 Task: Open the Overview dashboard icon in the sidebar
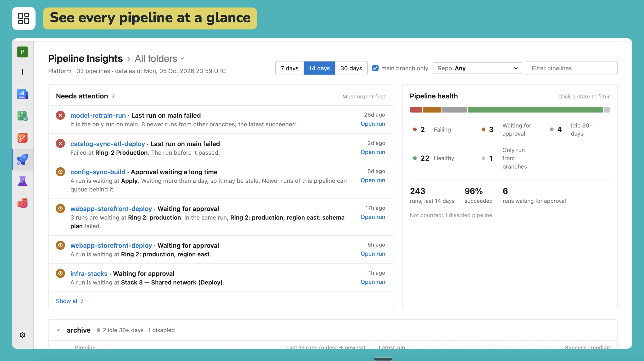(22, 94)
